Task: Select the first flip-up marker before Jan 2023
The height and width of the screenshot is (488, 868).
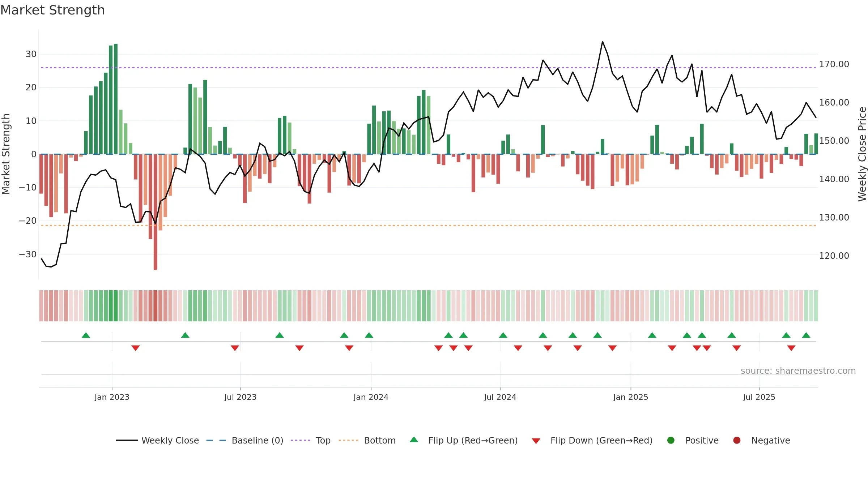Action: click(x=86, y=335)
